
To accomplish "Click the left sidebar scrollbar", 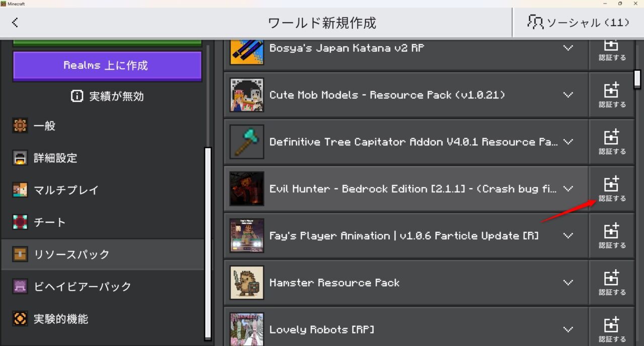I will point(208,244).
